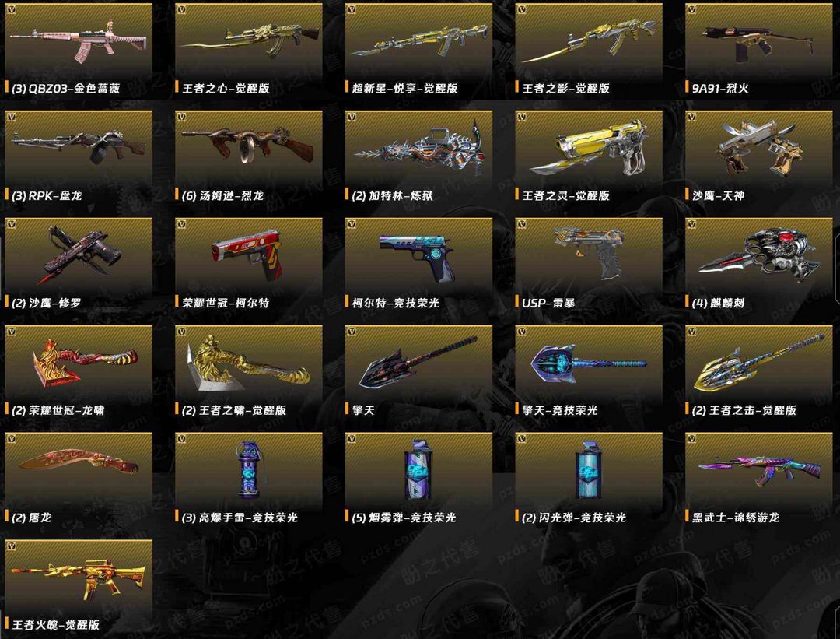Click the 荣耀世冠-柯尔特 red pistol icon
The width and height of the screenshot is (840, 639).
(x=247, y=253)
